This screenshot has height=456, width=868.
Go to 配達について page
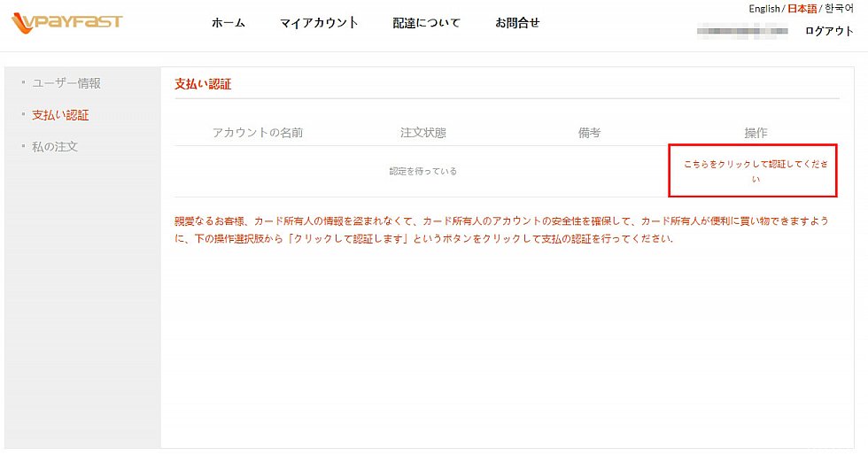(x=426, y=23)
